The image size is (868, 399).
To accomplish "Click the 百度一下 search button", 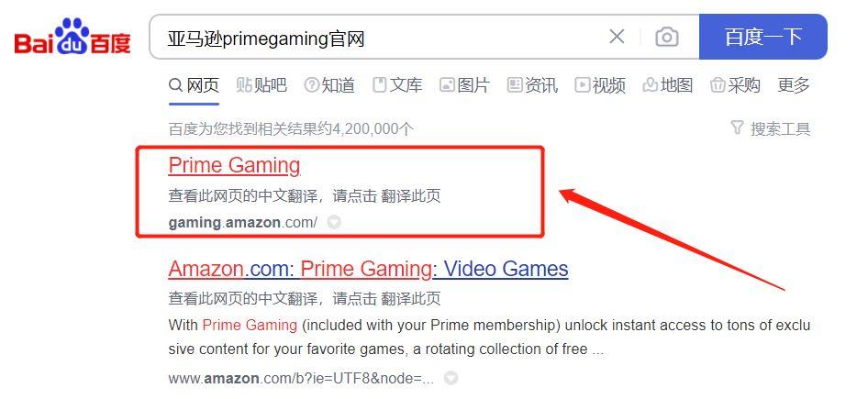I will 762,37.
